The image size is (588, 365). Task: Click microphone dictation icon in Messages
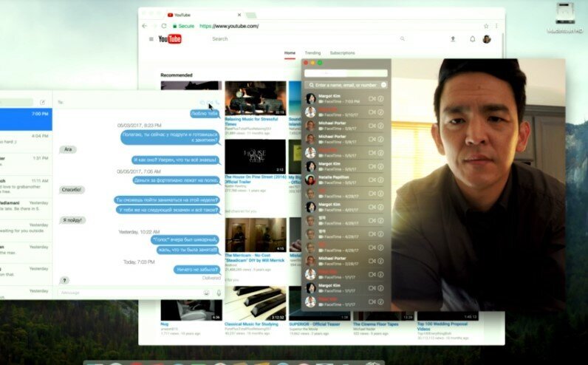[219, 293]
